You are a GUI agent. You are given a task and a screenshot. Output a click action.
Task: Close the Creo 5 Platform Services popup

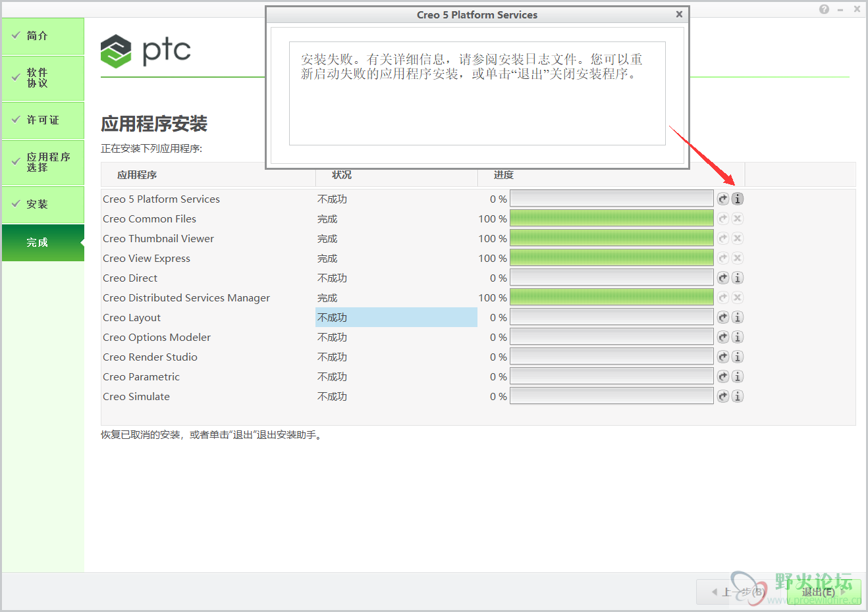point(679,14)
